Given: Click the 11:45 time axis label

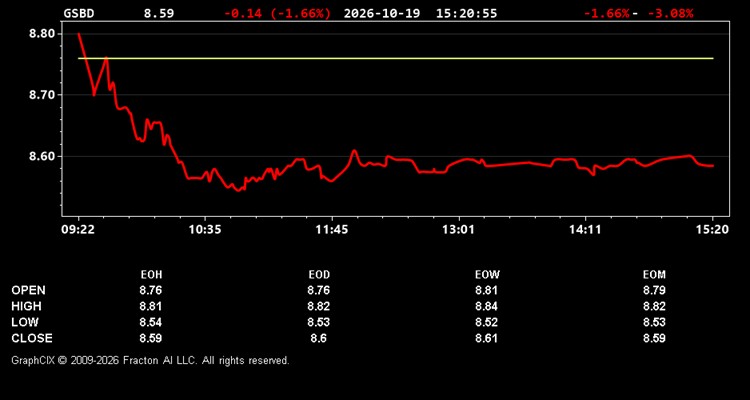Looking at the screenshot, I should click(x=332, y=230).
